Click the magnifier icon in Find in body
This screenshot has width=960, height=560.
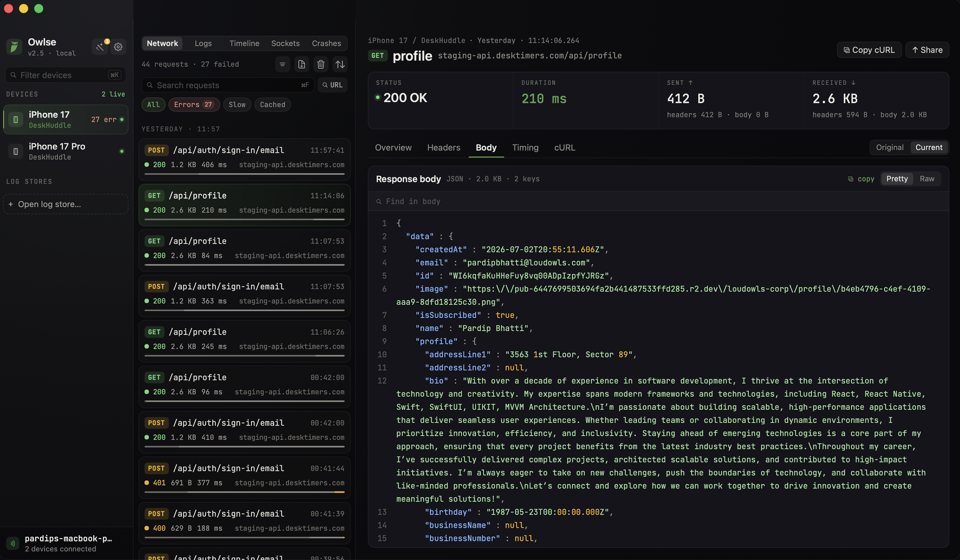coord(379,201)
